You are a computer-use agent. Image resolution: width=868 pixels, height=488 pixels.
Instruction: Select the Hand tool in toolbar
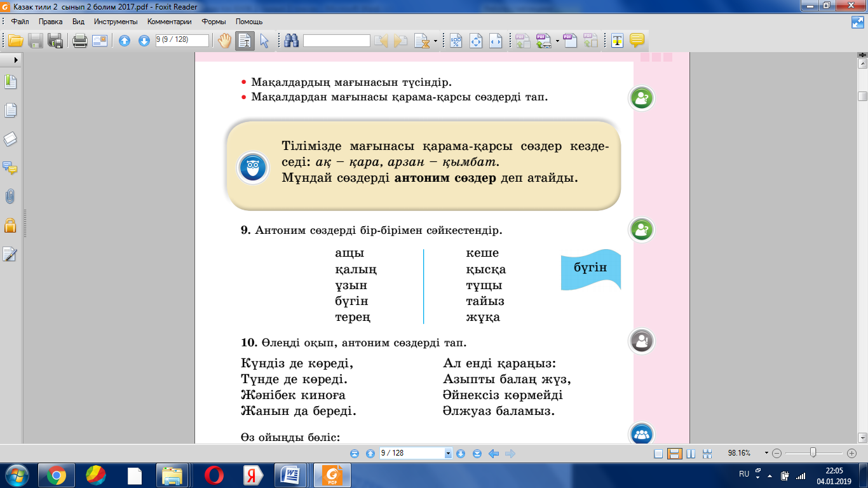tap(224, 41)
